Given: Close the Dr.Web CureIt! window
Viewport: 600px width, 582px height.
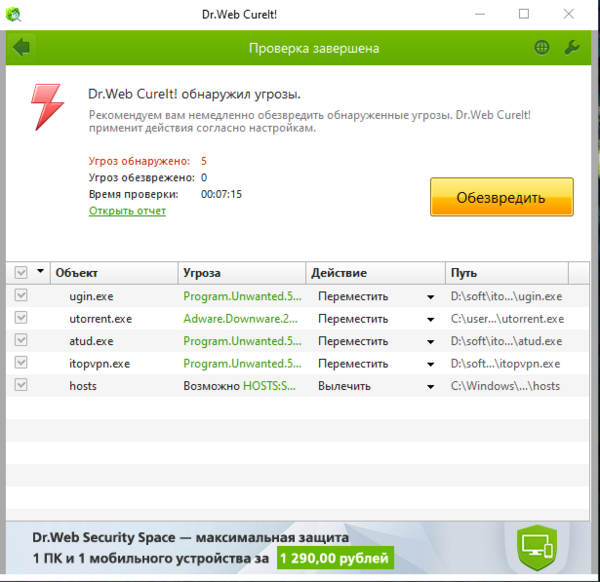Looking at the screenshot, I should point(569,14).
